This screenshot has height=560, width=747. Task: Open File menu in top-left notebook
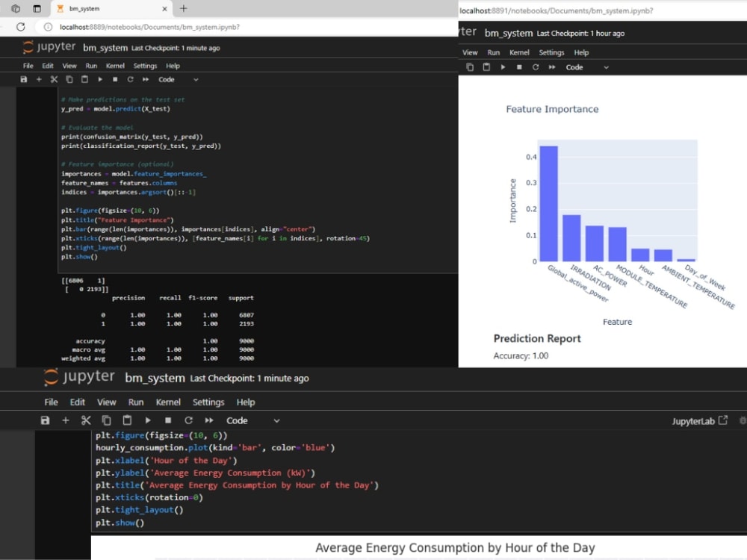(x=28, y=66)
